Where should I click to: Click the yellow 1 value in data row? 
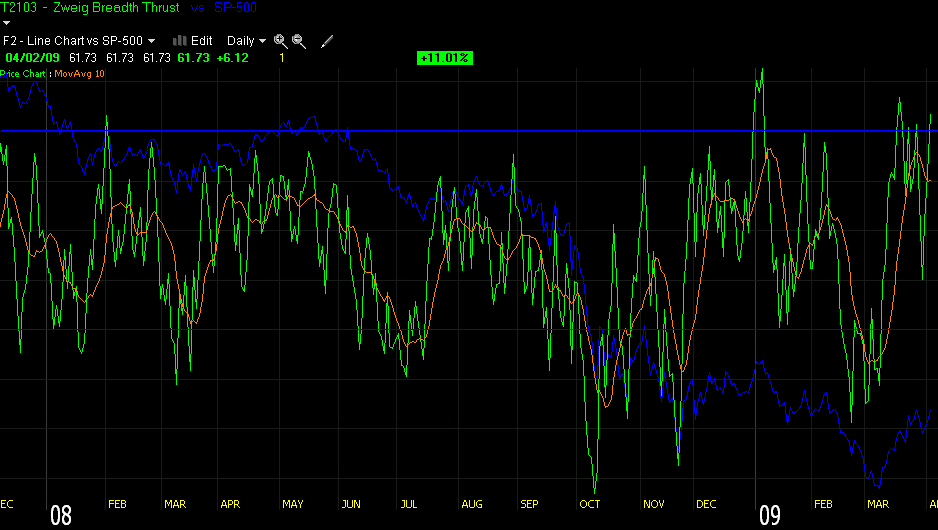(x=282, y=58)
